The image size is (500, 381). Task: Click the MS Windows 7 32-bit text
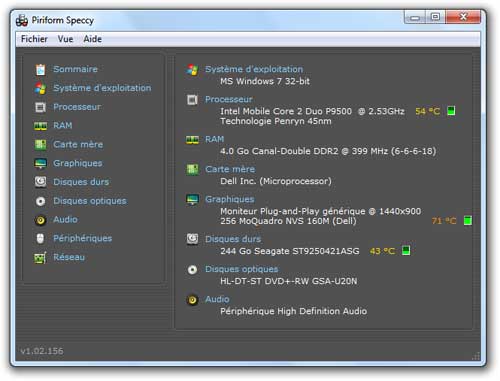tap(265, 81)
